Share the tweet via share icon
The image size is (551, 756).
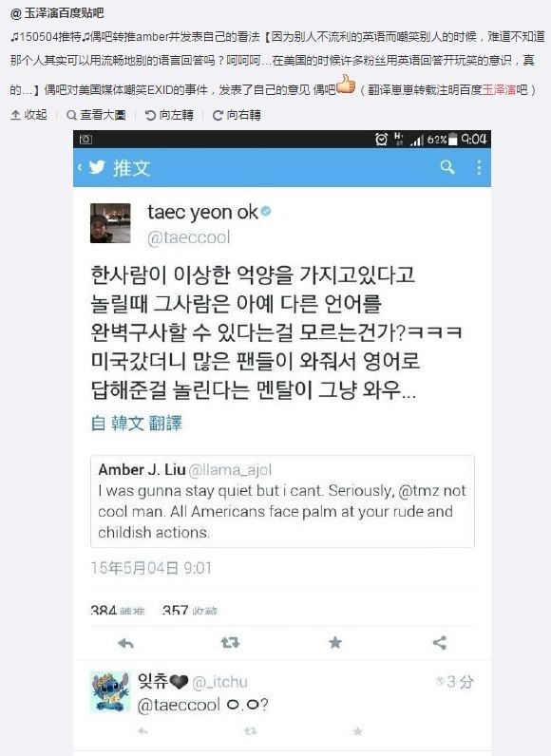click(x=440, y=642)
